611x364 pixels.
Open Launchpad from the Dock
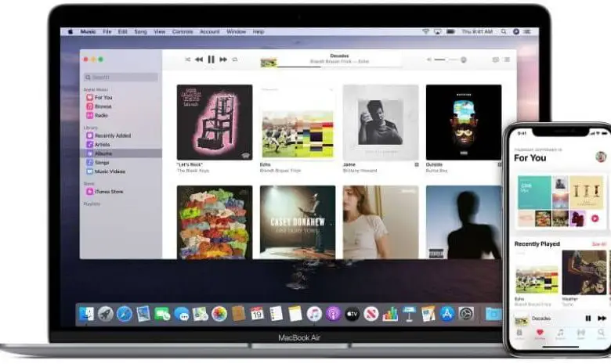pos(105,314)
